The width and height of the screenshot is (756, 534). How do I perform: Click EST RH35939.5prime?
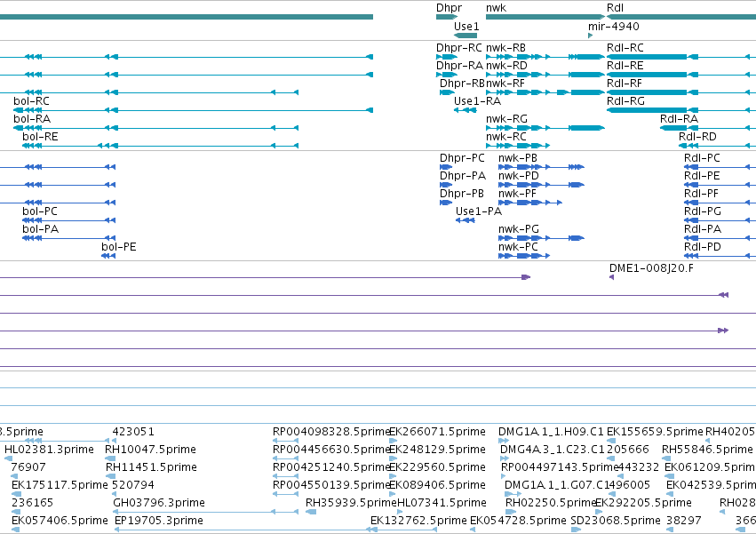pos(311,512)
